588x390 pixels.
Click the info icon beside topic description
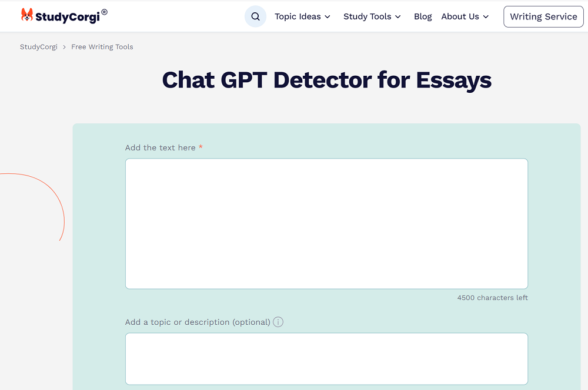click(x=278, y=322)
